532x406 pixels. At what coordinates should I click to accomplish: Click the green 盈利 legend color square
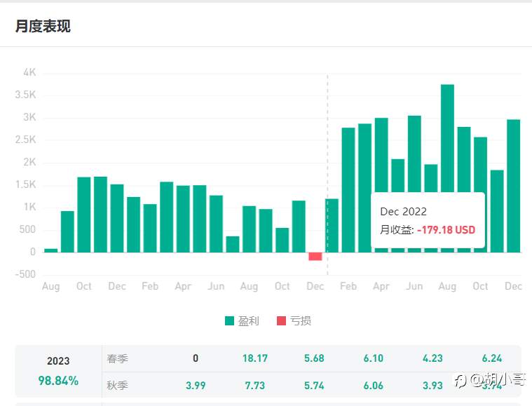[x=229, y=320]
